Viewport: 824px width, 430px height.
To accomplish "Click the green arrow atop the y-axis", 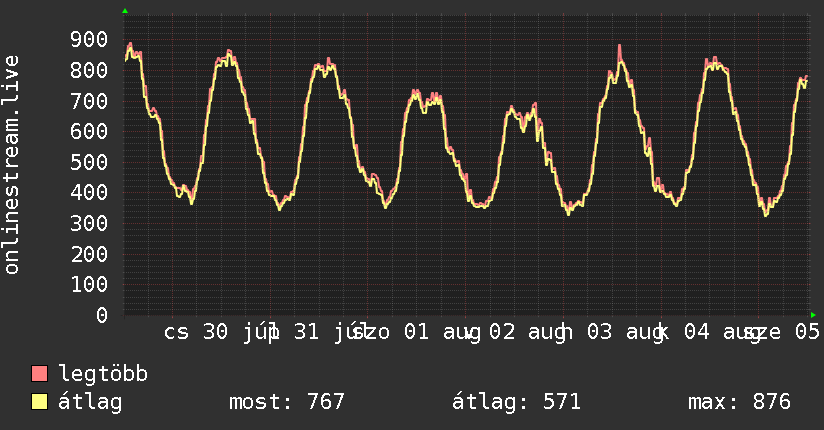I will pyautogui.click(x=125, y=11).
